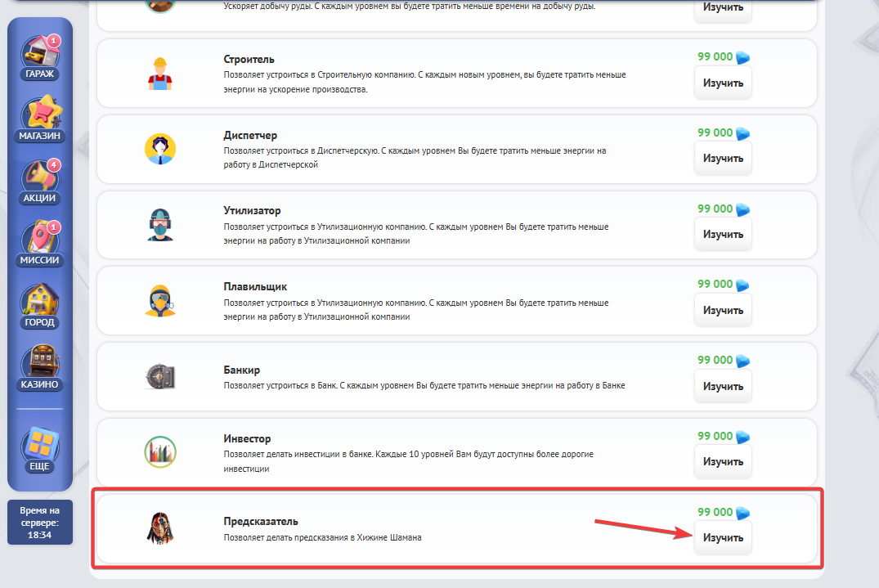
Task: Click the notification badge on Гараж
Action: pyautogui.click(x=54, y=40)
